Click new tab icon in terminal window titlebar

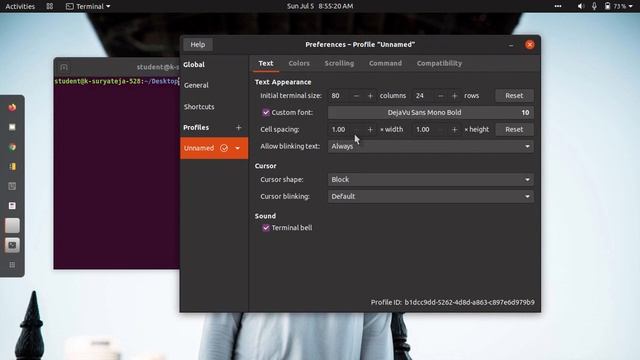[x=64, y=67]
